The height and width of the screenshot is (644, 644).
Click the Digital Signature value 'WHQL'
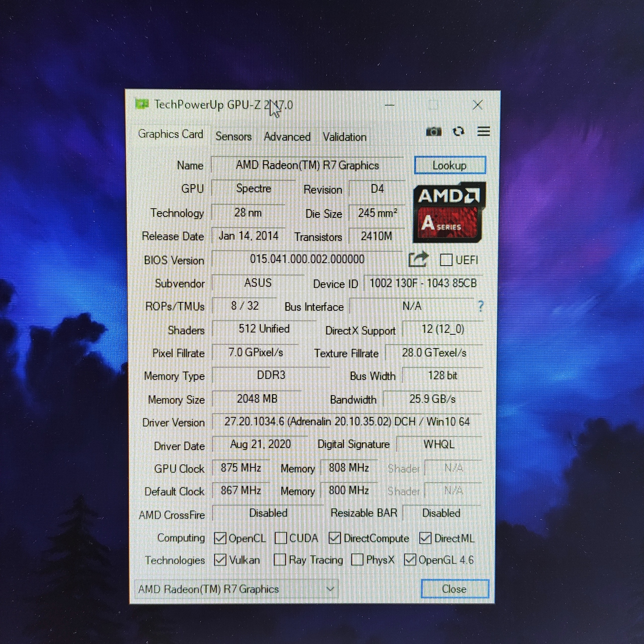pos(439,444)
